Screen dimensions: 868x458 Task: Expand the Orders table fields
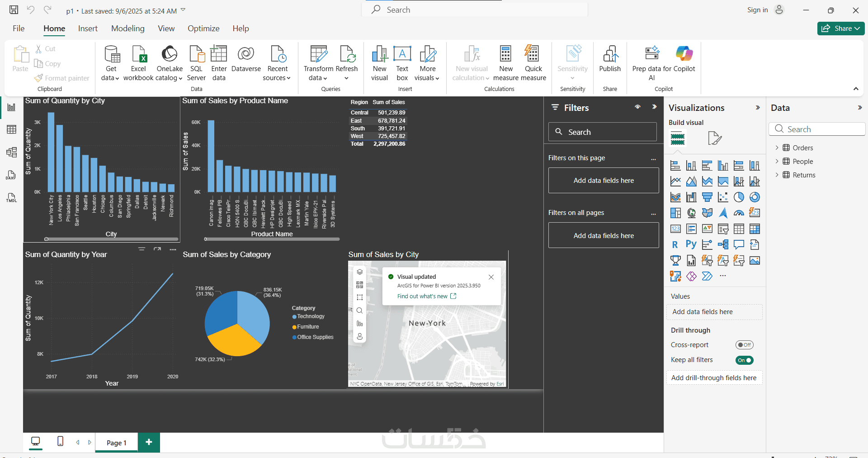[777, 148]
